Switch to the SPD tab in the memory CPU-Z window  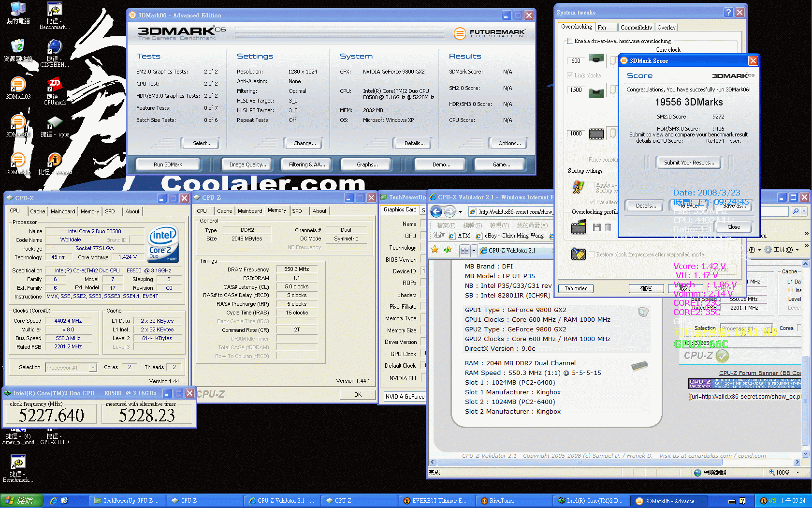(297, 211)
